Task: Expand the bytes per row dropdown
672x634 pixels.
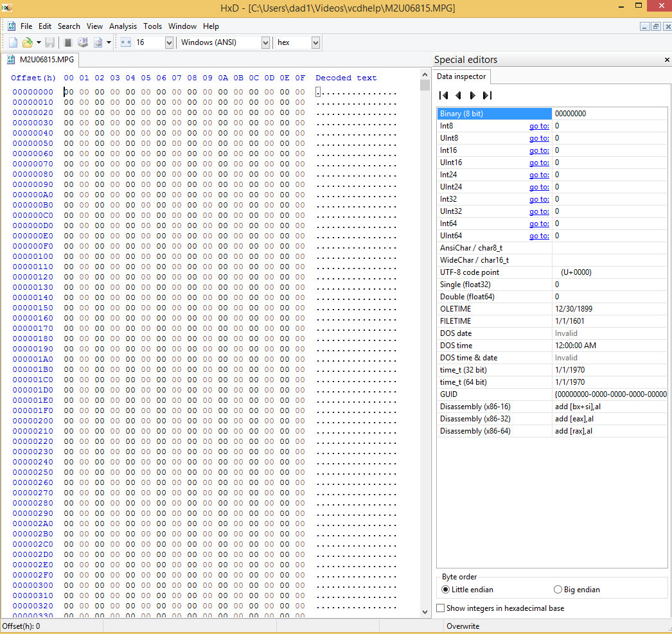Action: 169,42
